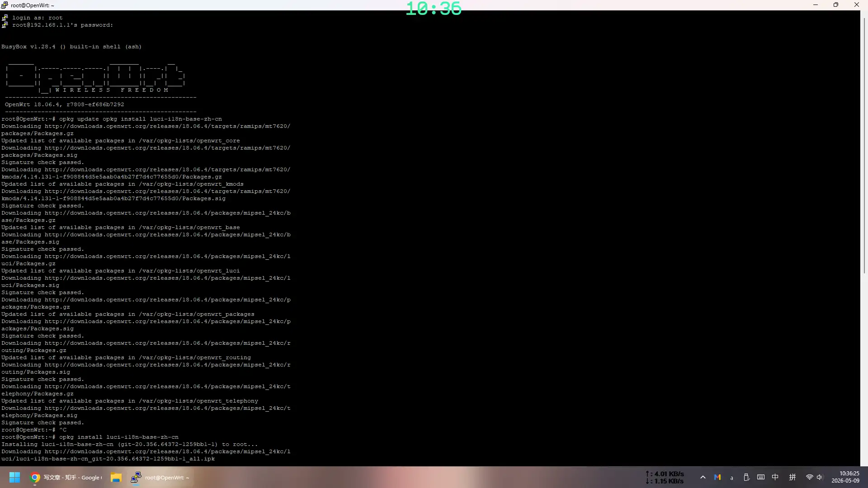This screenshot has height=488, width=868.
Task: Click the 'root@OpenWrt:~# ^C' prompt line
Action: point(34,430)
